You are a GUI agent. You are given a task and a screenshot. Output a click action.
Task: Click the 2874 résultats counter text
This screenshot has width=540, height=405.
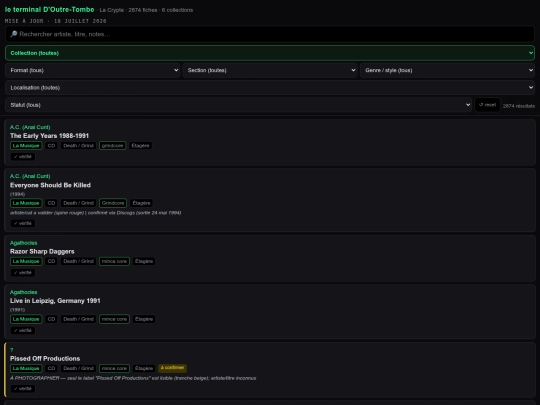(x=519, y=106)
